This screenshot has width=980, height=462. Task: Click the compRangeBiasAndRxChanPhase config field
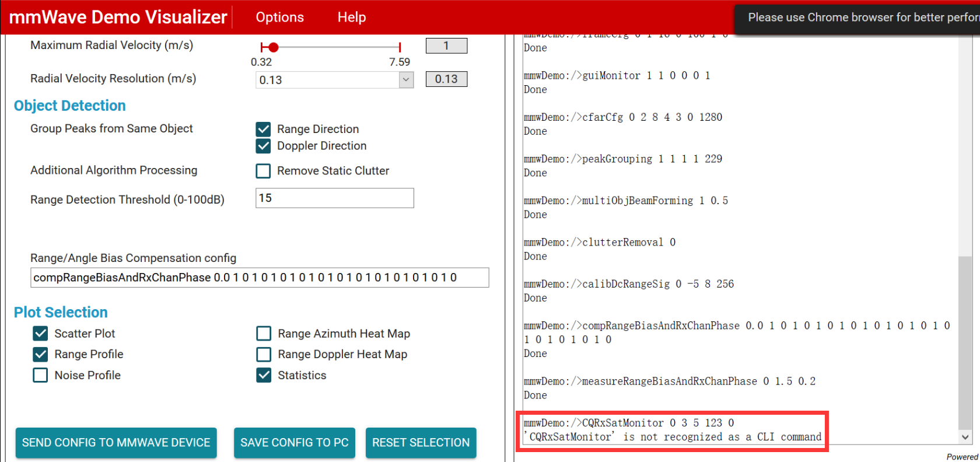(x=260, y=278)
